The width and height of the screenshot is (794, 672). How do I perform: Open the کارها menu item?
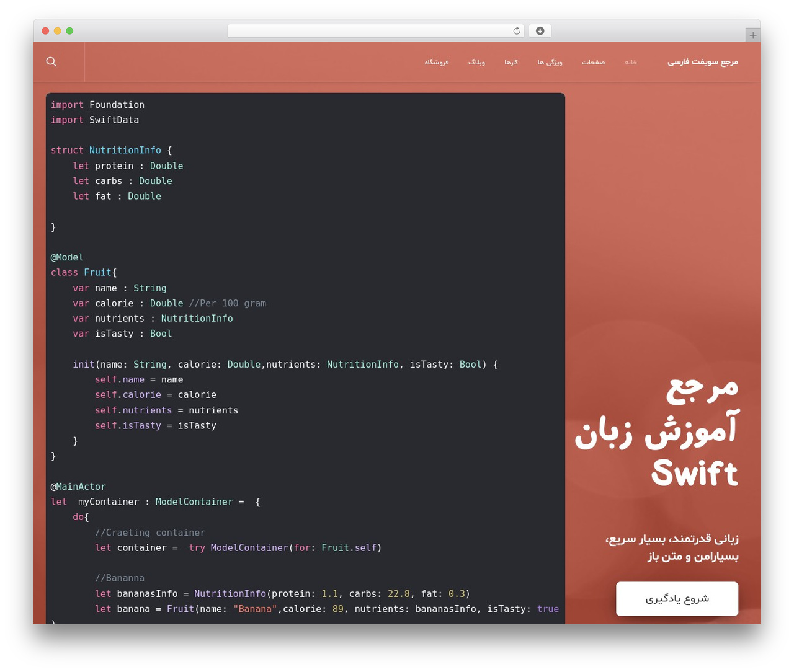[511, 62]
